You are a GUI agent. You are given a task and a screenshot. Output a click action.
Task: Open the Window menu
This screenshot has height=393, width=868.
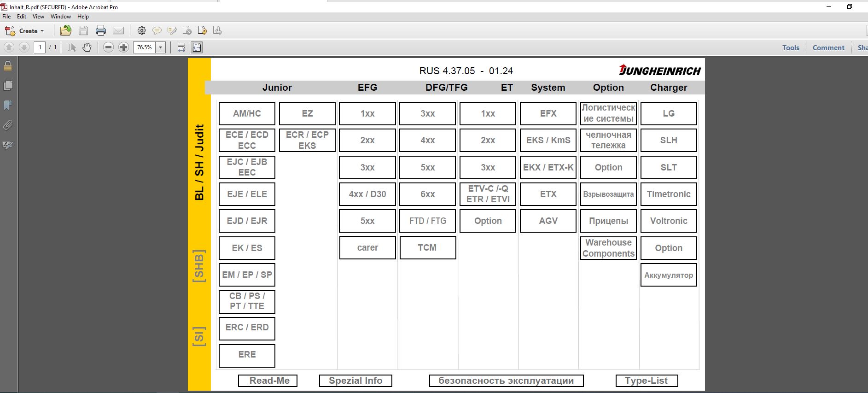point(61,17)
